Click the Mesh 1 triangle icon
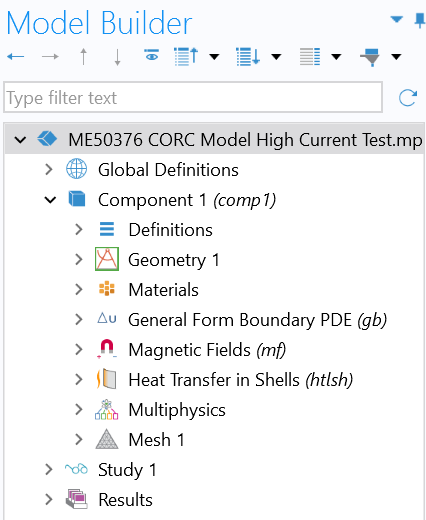The image size is (426, 520). click(x=107, y=439)
